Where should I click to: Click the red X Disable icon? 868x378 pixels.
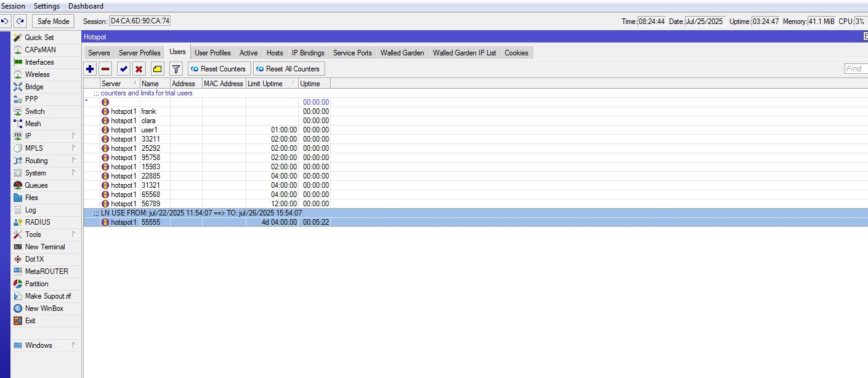point(139,69)
